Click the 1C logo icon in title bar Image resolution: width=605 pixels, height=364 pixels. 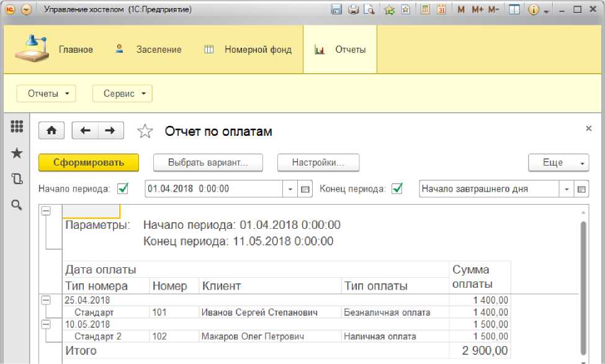point(10,9)
